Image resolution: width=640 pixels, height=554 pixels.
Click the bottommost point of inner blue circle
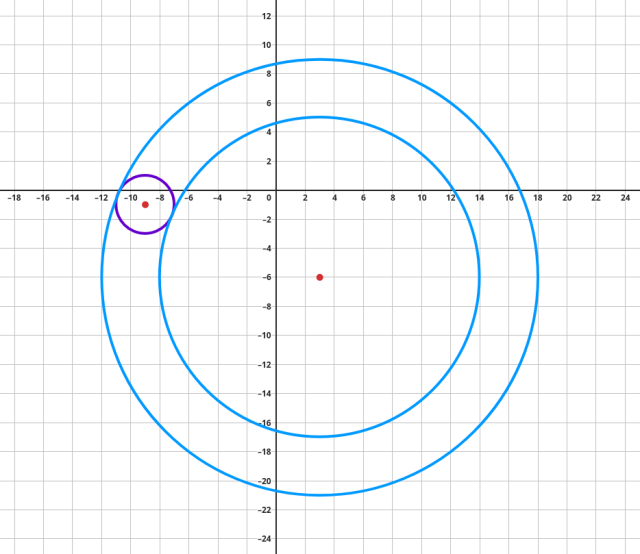coord(320,436)
